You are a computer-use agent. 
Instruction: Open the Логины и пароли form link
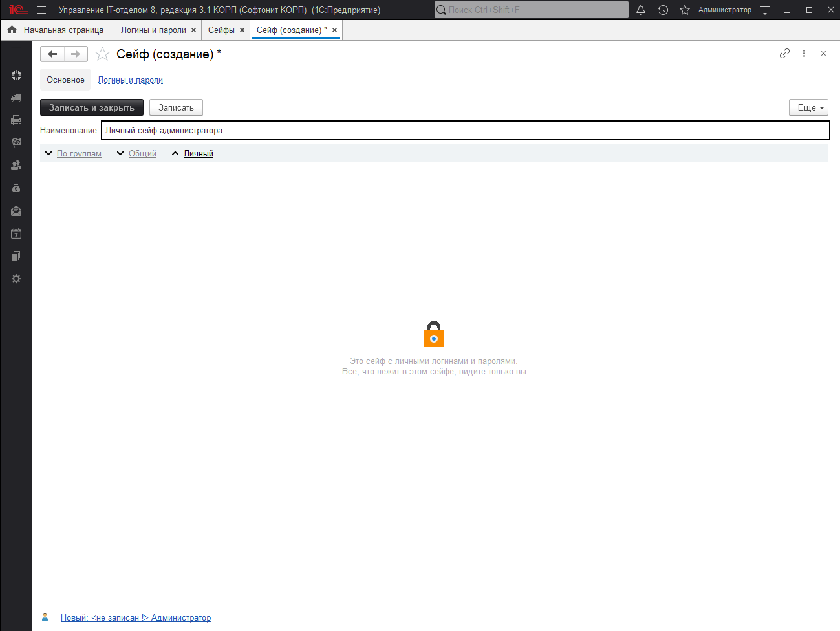[x=130, y=80]
